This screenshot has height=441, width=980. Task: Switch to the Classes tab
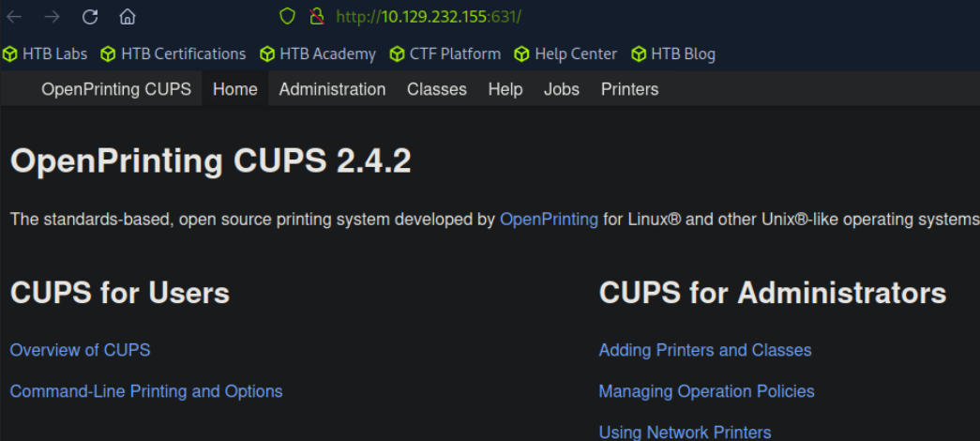tap(437, 89)
